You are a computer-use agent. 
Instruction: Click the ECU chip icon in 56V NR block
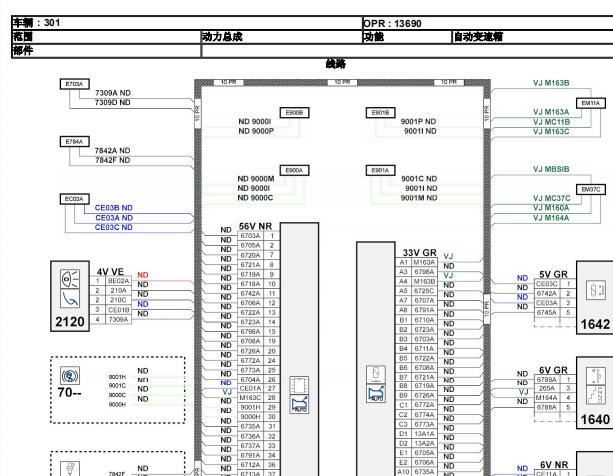(x=299, y=385)
